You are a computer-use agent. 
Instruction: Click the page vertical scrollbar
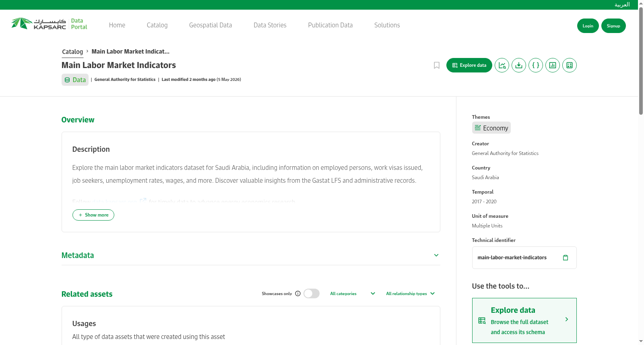(x=641, y=60)
